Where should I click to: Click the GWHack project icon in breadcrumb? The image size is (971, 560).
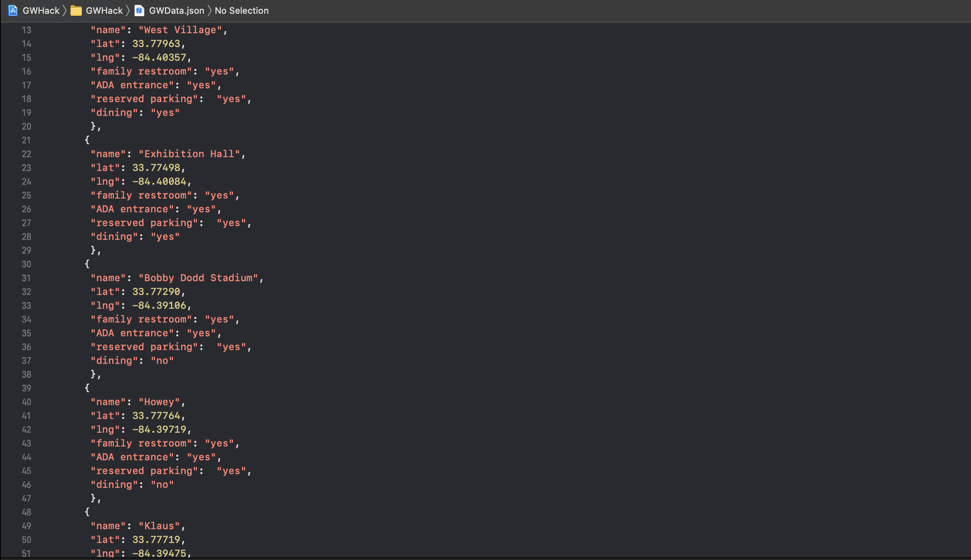(13, 11)
